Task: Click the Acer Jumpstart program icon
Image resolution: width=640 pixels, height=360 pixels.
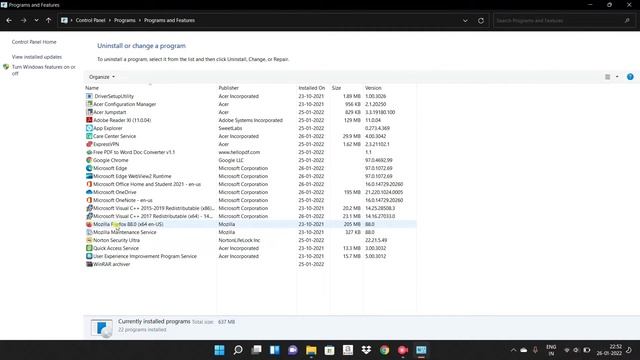Action: (x=89, y=112)
